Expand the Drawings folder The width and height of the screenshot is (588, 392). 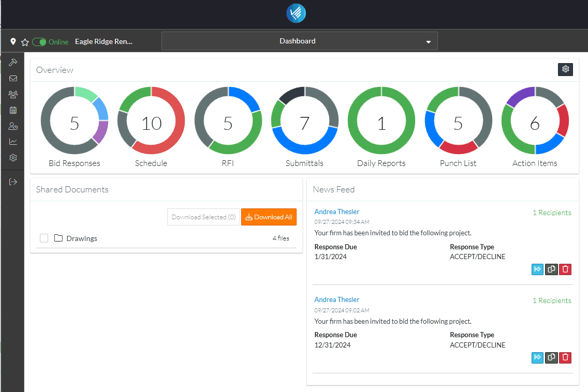(x=81, y=238)
